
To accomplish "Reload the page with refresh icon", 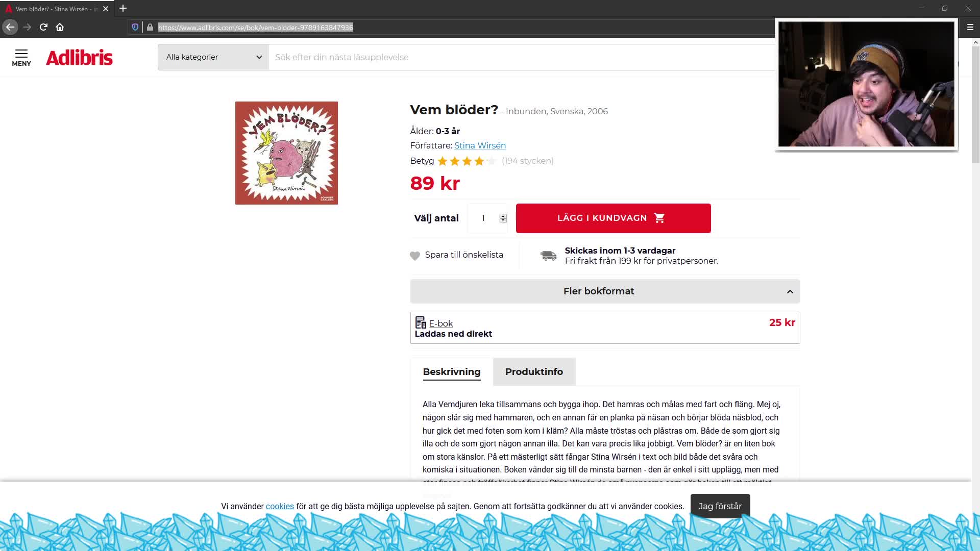I will click(x=43, y=27).
